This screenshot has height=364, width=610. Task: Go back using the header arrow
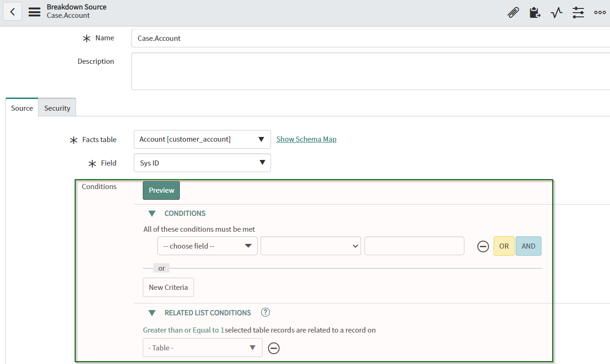click(x=13, y=12)
